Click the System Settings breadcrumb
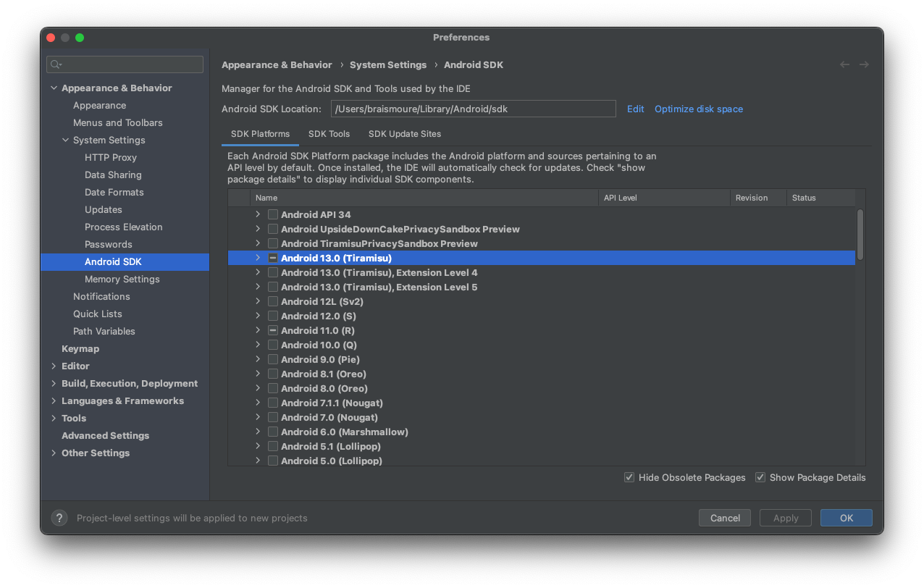The width and height of the screenshot is (924, 588). click(388, 64)
